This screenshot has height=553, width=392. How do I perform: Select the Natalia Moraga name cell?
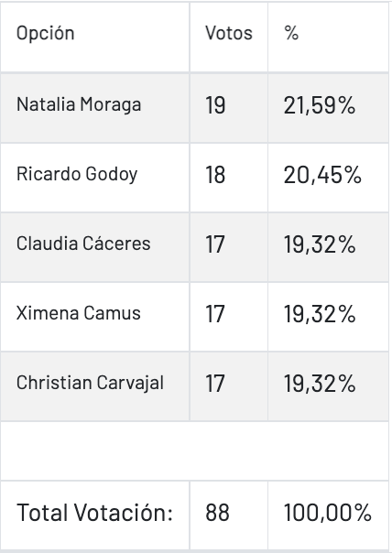tap(95, 108)
